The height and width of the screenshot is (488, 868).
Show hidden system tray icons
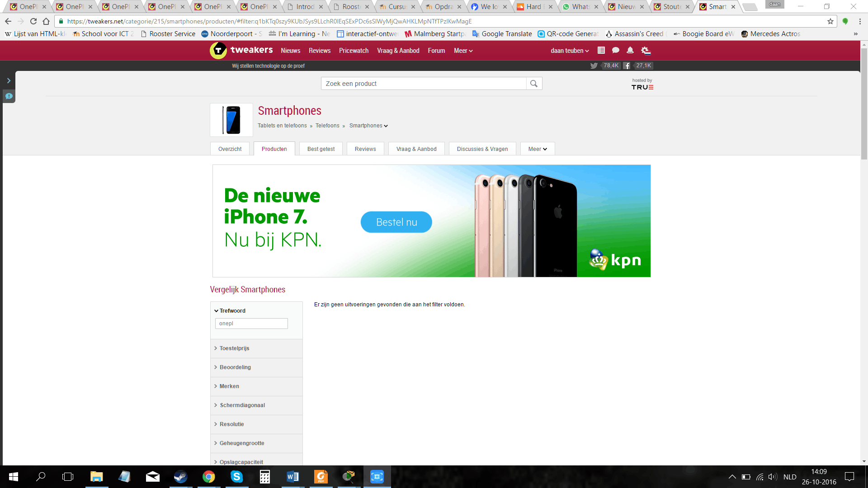[x=732, y=477]
